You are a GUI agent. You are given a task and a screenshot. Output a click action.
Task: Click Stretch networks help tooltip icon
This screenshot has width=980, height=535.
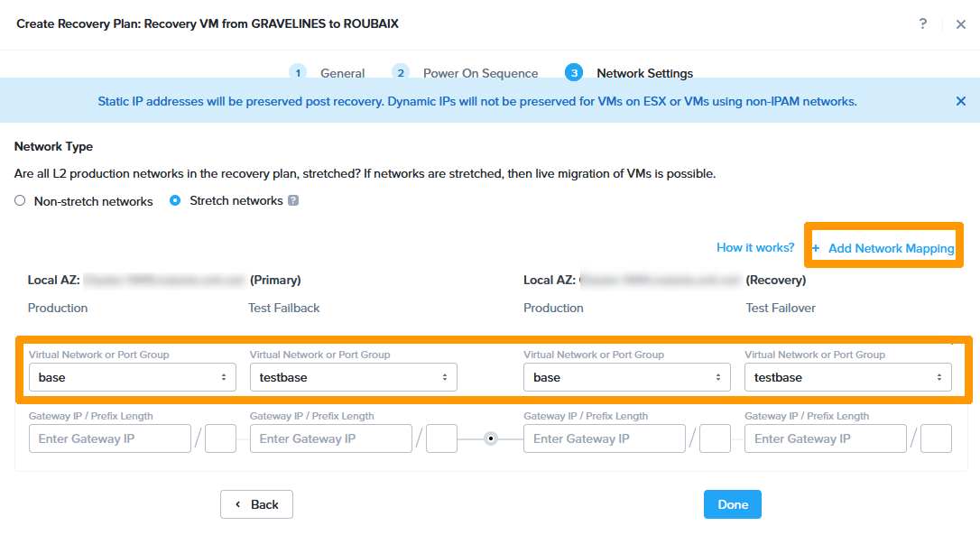click(293, 200)
